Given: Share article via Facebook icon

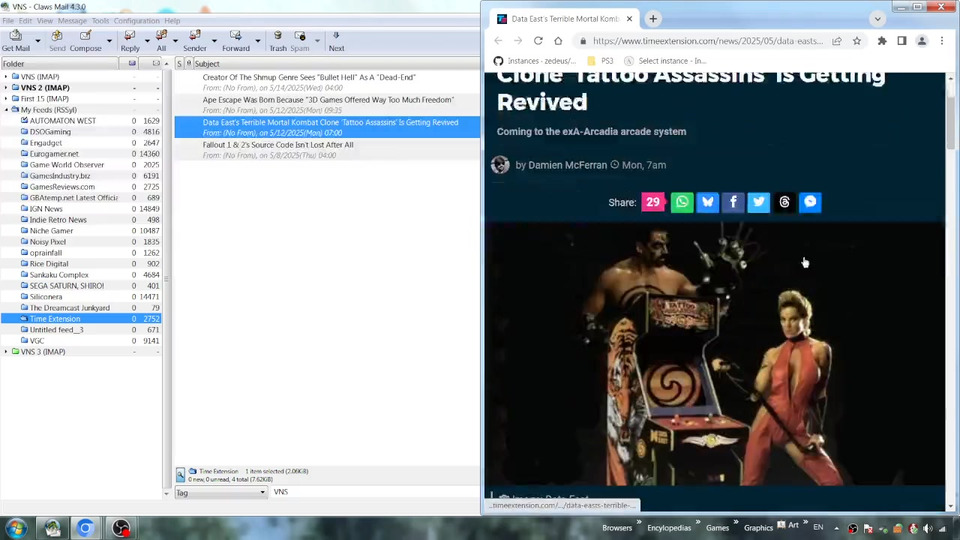Looking at the screenshot, I should click(x=733, y=202).
